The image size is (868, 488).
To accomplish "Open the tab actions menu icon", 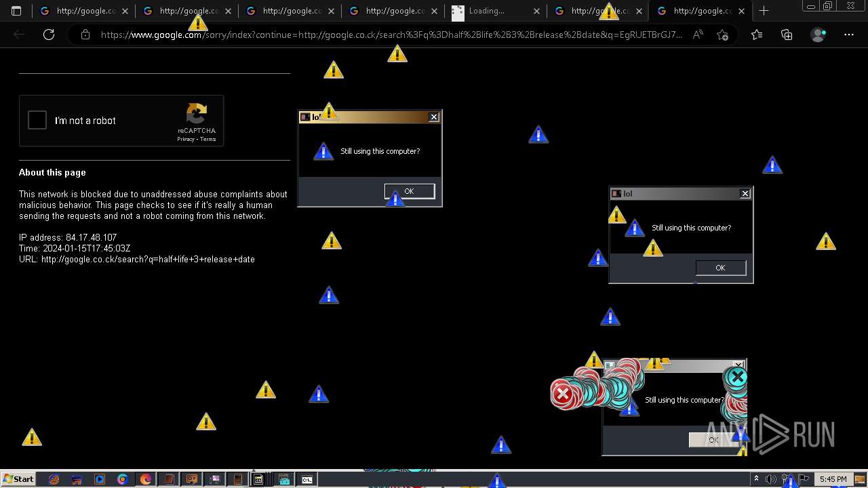I will coord(16,11).
